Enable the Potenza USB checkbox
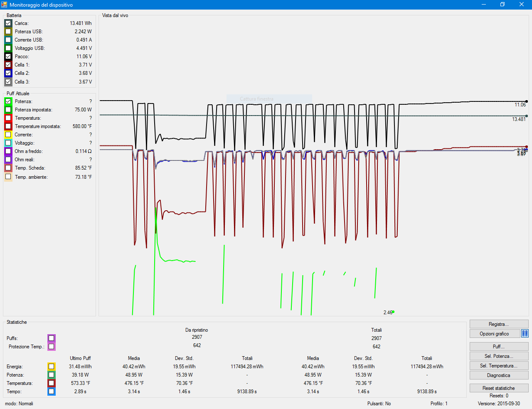The width and height of the screenshot is (532, 409). [x=8, y=32]
